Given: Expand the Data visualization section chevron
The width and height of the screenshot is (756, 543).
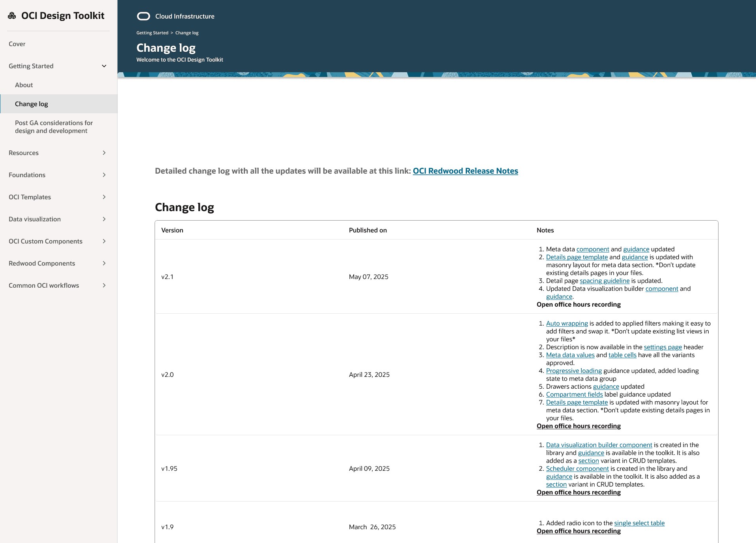Looking at the screenshot, I should 104,219.
